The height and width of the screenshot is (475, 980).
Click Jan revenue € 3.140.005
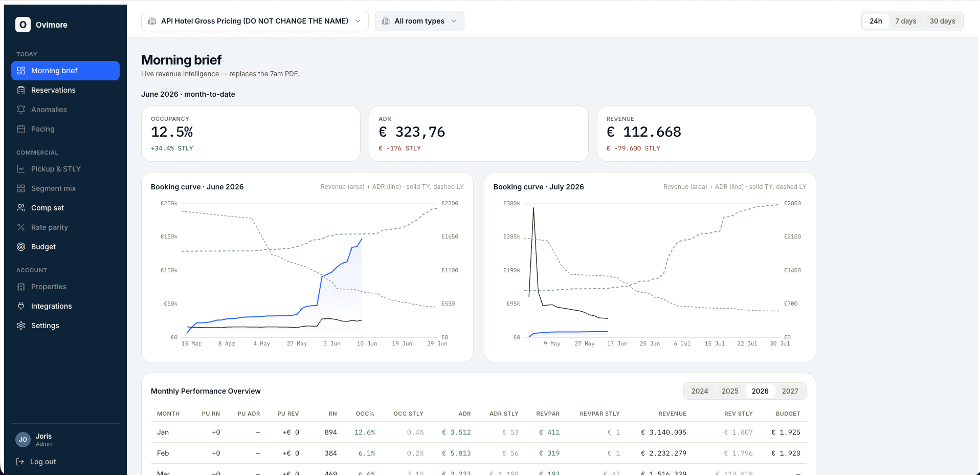[664, 433]
